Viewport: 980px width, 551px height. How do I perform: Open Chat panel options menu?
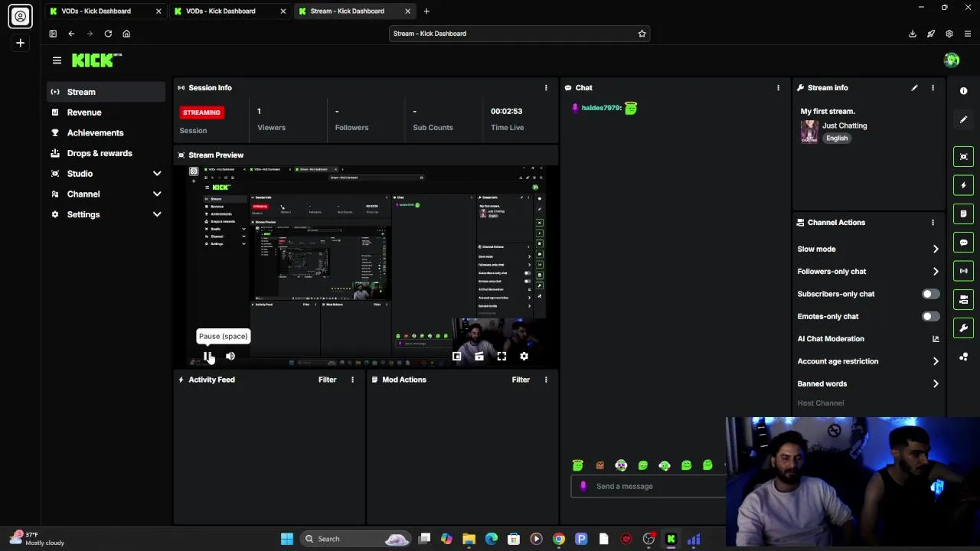(778, 88)
